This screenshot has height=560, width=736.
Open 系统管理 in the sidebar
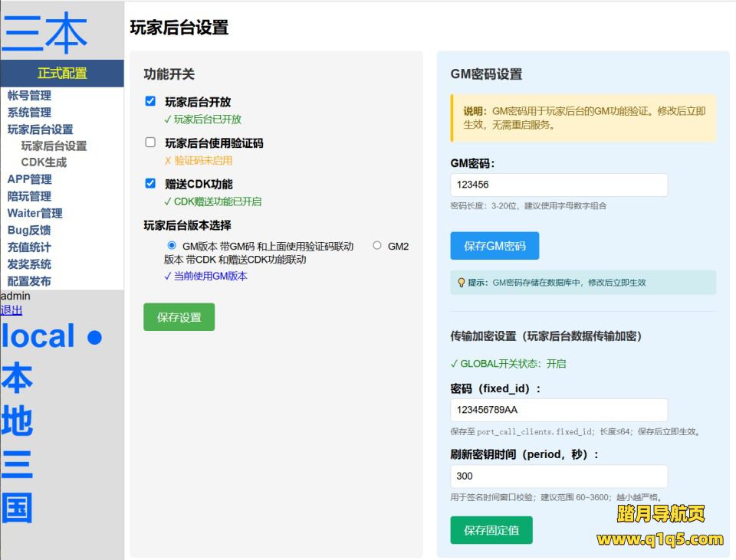coord(29,112)
